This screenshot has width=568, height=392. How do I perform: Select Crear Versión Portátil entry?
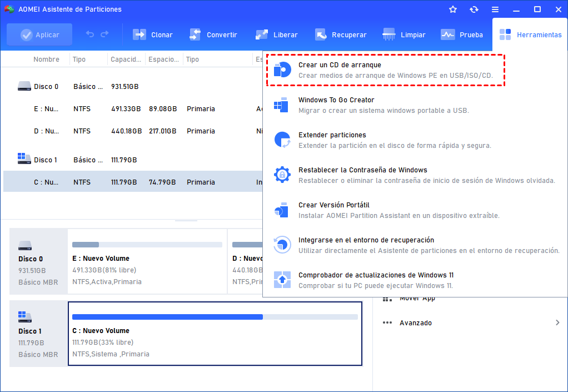click(x=415, y=210)
